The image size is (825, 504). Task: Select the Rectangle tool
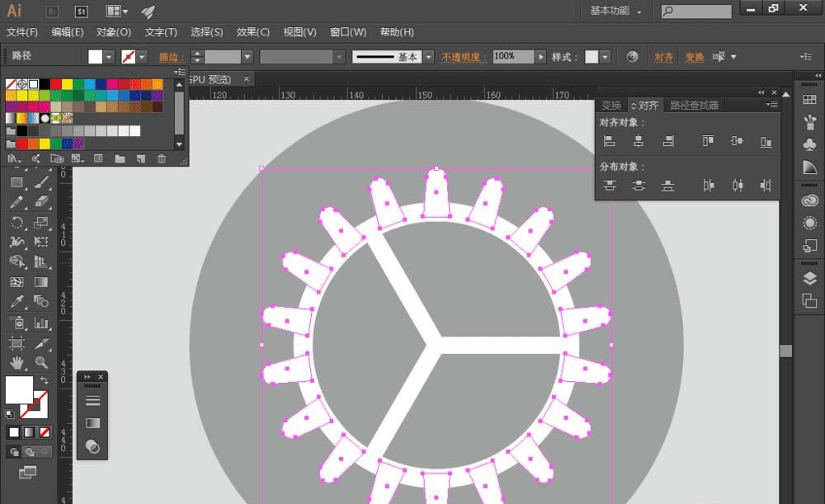[16, 182]
